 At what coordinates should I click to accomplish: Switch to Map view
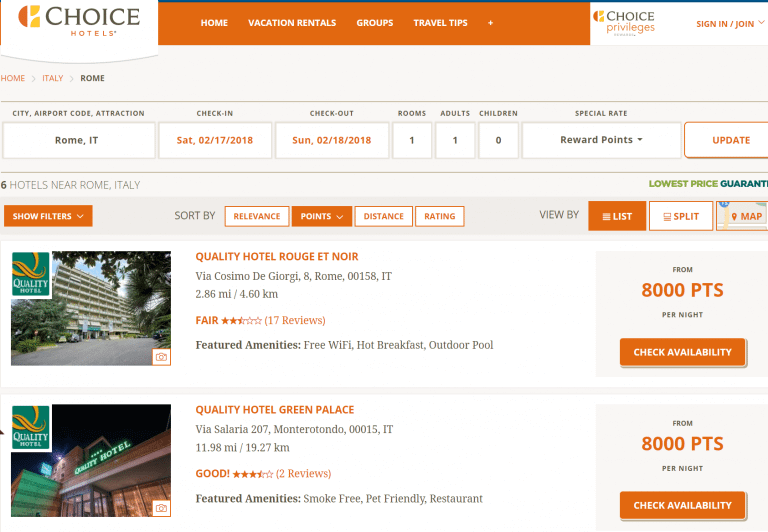743,216
